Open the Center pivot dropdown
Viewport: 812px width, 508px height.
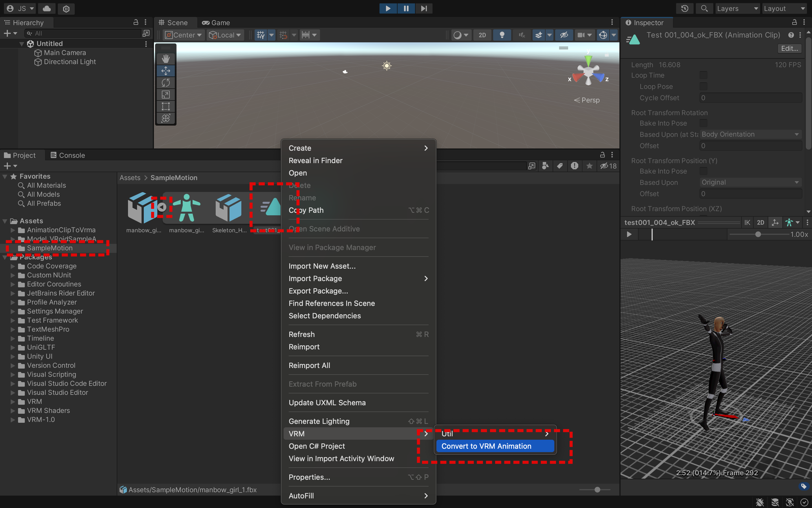click(x=184, y=35)
